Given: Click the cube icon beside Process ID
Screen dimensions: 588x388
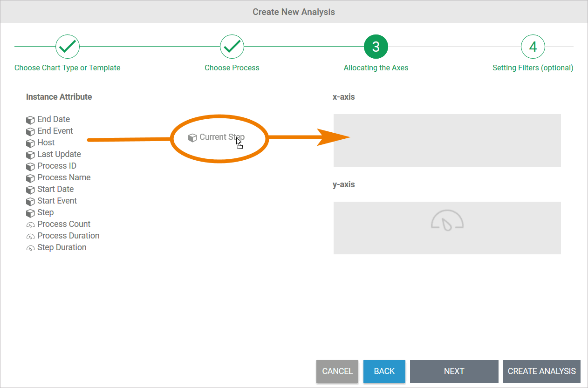Looking at the screenshot, I should 31,166.
